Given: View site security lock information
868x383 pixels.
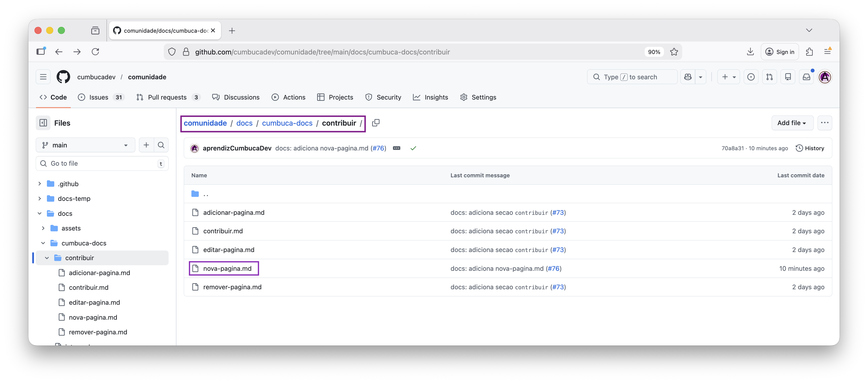Looking at the screenshot, I should pos(186,52).
